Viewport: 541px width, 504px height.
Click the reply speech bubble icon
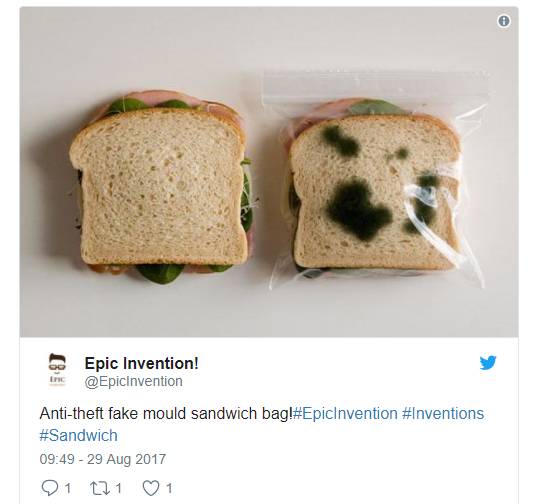[50, 488]
